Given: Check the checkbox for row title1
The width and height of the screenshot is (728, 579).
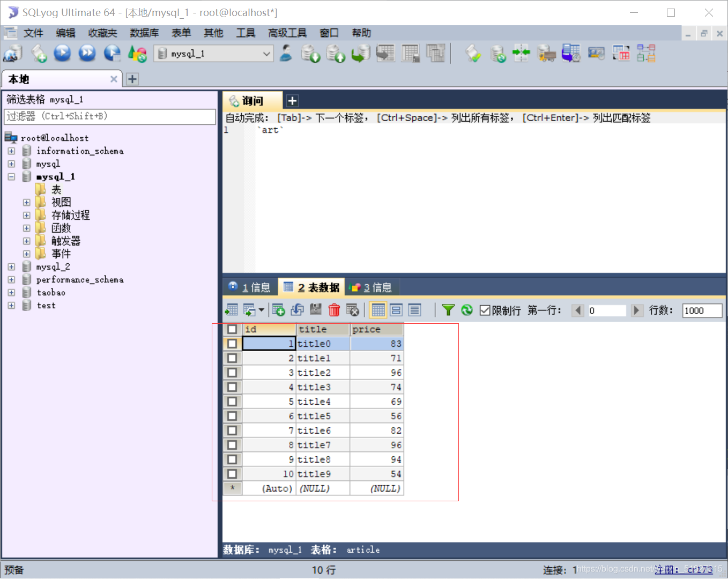Looking at the screenshot, I should (232, 358).
